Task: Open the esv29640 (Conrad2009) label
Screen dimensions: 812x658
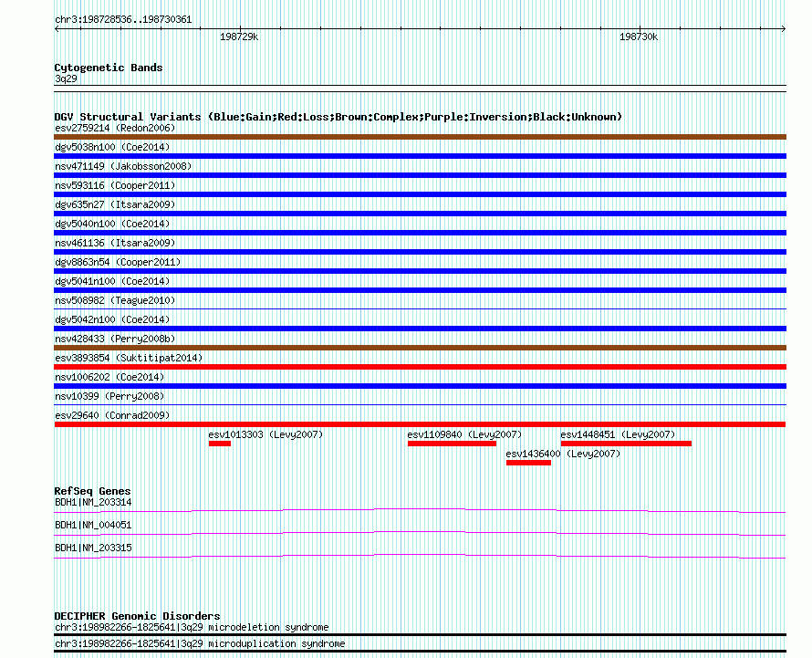Action: 112,415
